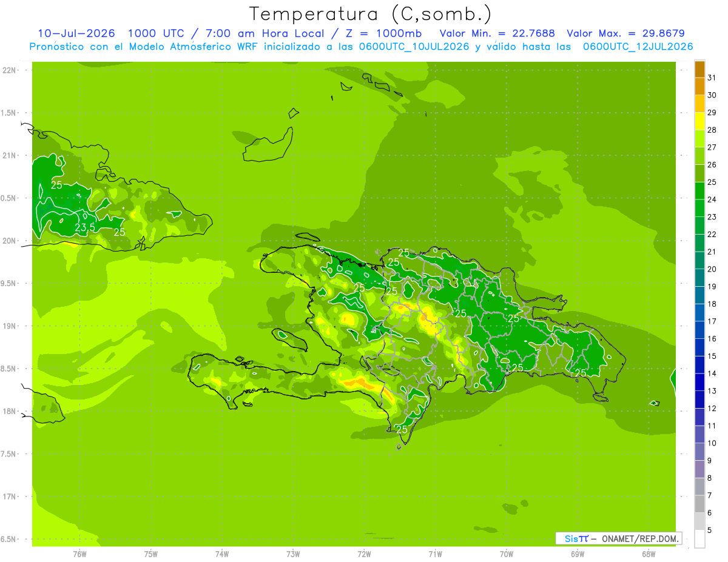The width and height of the screenshot is (728, 562).
Task: Click the "75W" longitude axis label
Action: click(x=151, y=554)
